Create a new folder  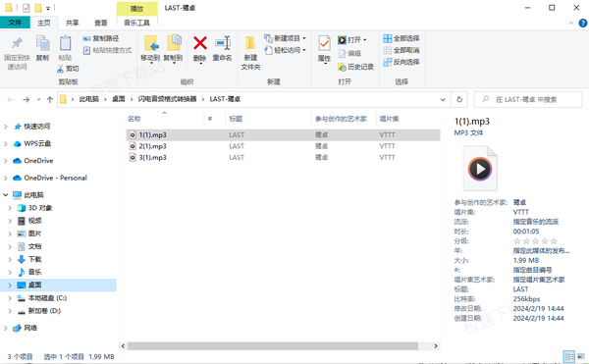[250, 53]
